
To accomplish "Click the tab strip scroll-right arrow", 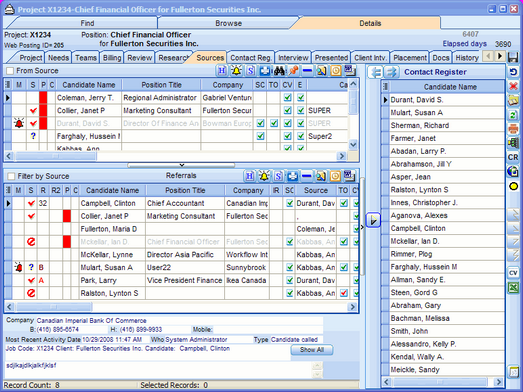I will [x=500, y=56].
